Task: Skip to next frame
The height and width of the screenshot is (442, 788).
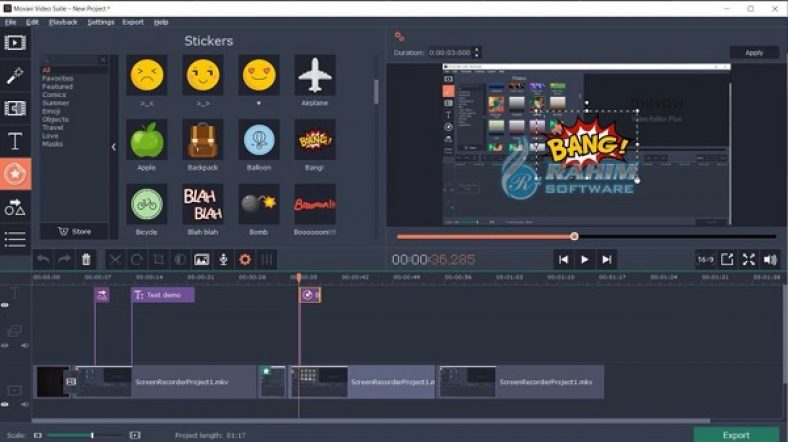Action: click(x=607, y=259)
